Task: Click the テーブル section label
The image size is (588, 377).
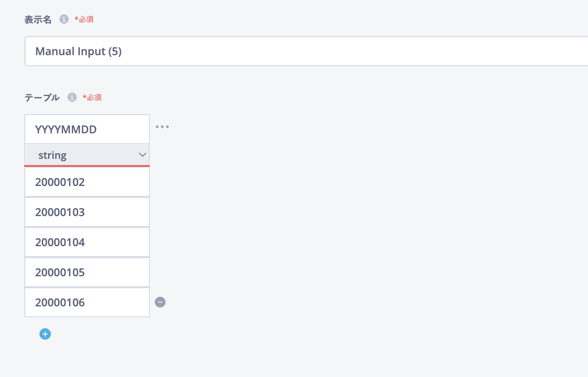Action: [x=42, y=98]
